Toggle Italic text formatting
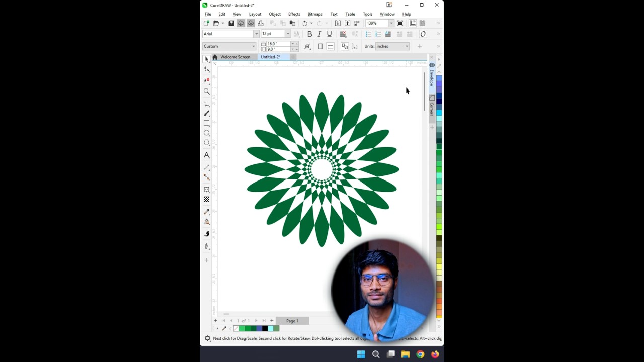 pyautogui.click(x=319, y=34)
